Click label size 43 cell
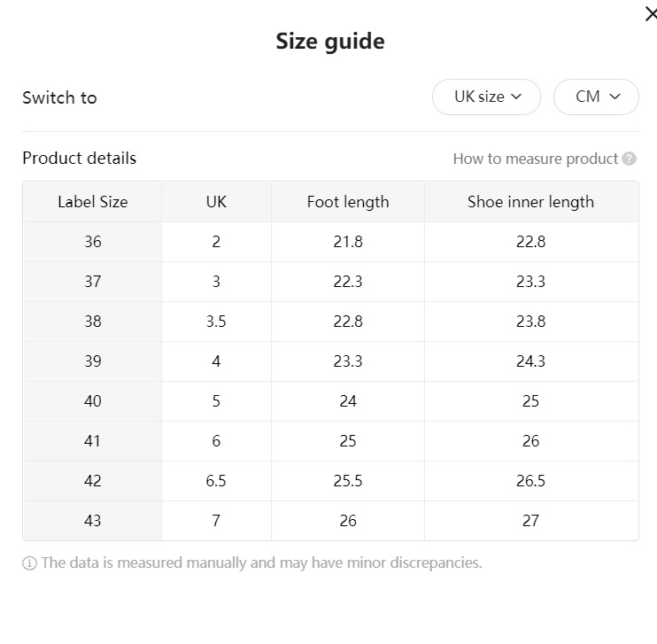Viewport: 657px width, 644px height. pyautogui.click(x=92, y=521)
